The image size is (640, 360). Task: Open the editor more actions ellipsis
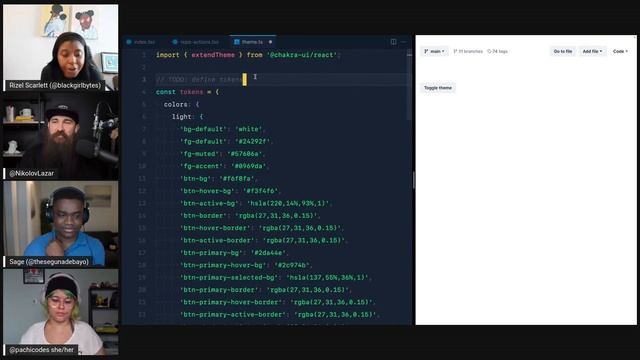pos(404,42)
